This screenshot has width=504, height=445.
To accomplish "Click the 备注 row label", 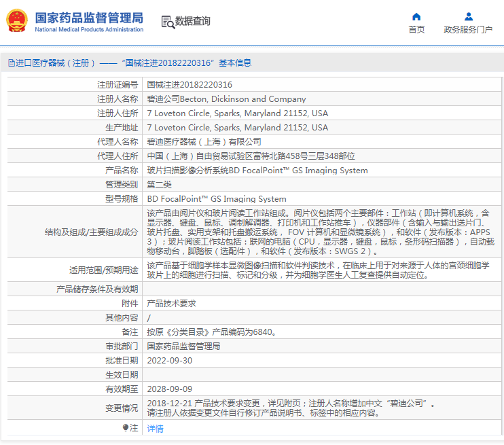I will 130,332.
